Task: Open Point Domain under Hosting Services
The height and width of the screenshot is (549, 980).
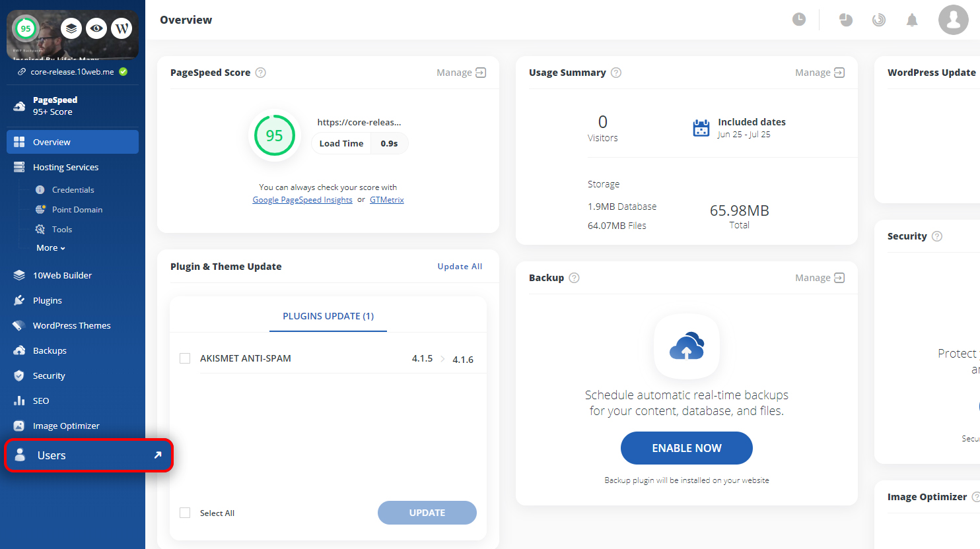Action: [77, 209]
